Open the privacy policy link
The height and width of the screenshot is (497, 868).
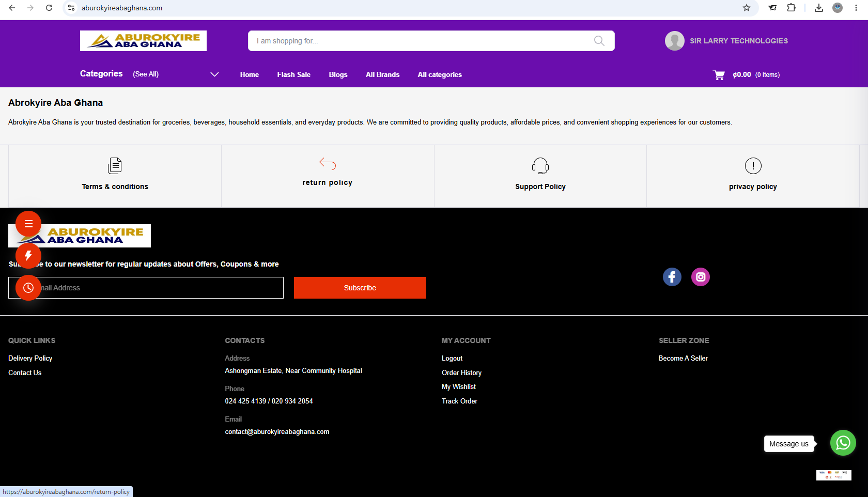(753, 187)
